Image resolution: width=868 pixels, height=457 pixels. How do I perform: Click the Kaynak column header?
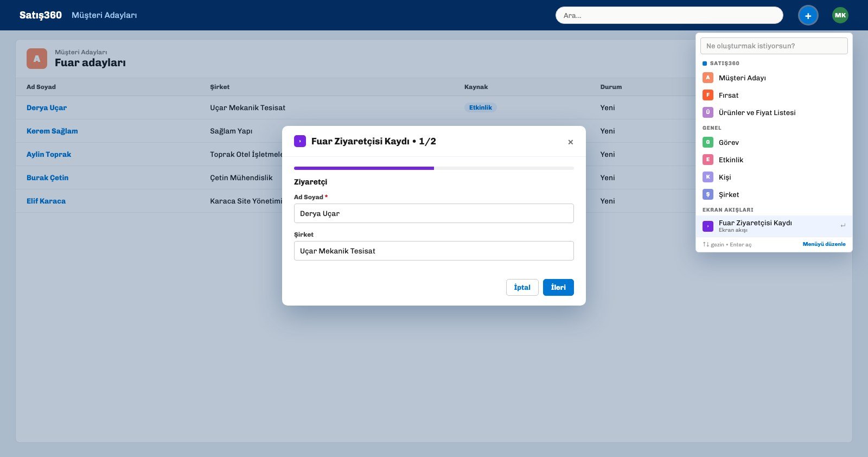point(476,87)
